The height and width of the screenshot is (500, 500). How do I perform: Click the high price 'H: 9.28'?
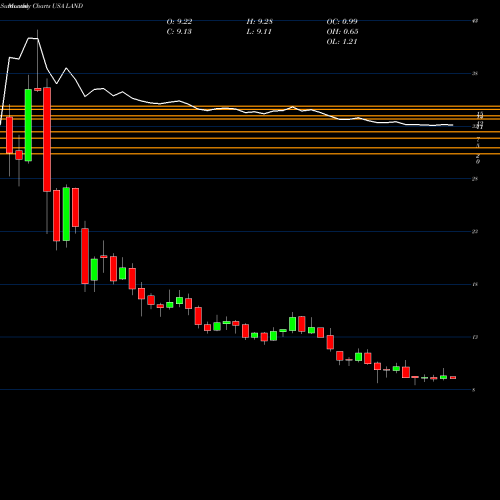(260, 22)
